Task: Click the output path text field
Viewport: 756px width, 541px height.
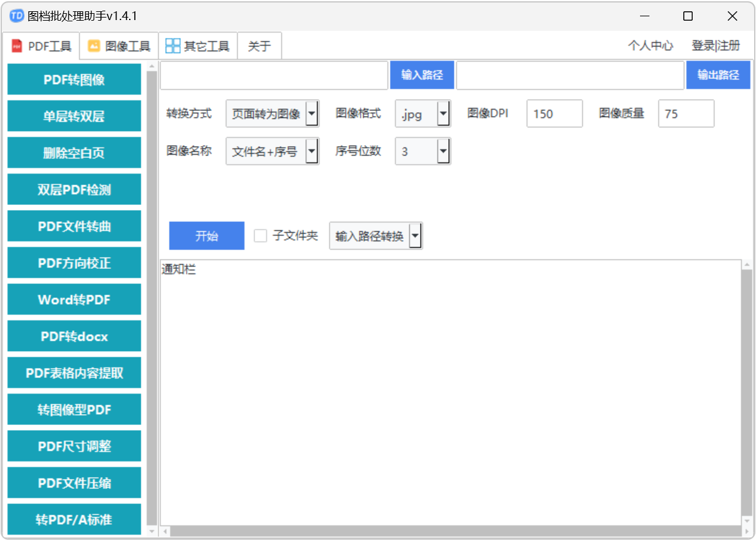Action: pos(570,75)
